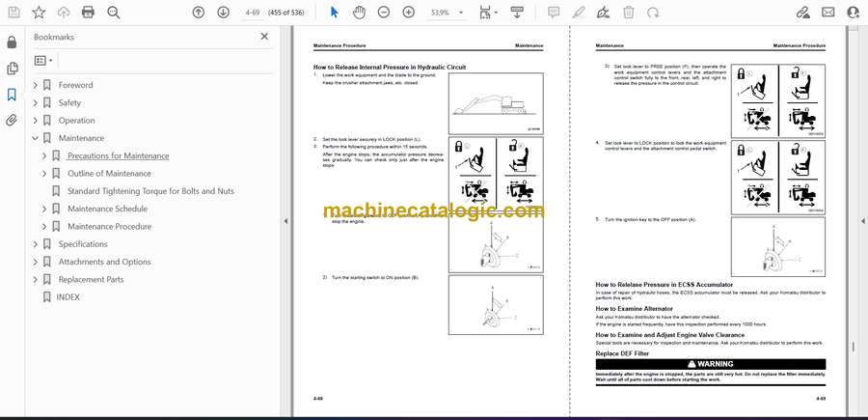Open Precautions for Maintenance bookmark link

point(118,156)
